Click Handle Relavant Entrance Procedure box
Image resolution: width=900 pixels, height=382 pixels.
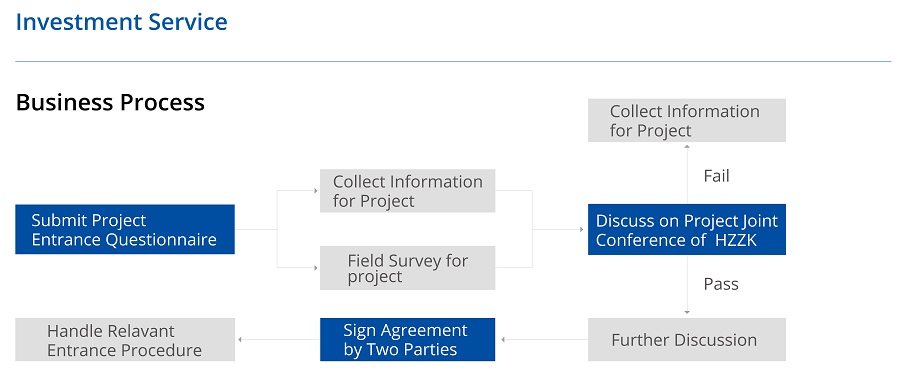pos(125,340)
